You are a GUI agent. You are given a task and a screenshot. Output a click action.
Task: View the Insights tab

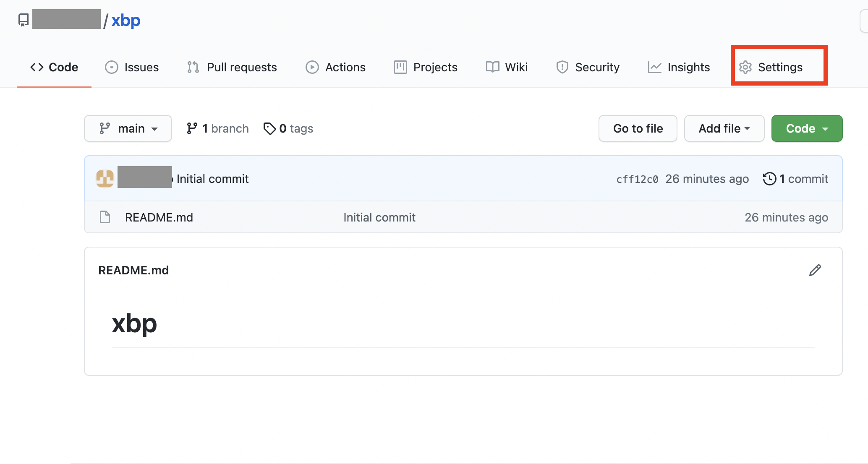[679, 67]
